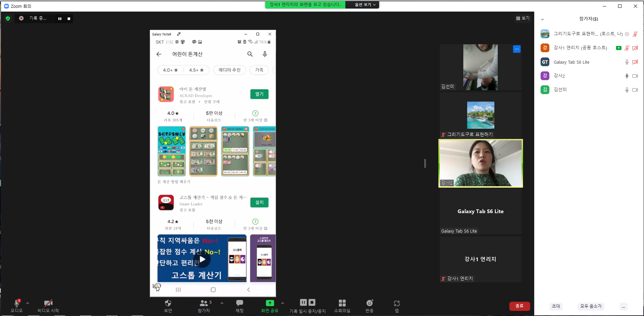Viewport: 644px width, 316px height.
Task: Expand the audio options caret
Action: pos(28,303)
